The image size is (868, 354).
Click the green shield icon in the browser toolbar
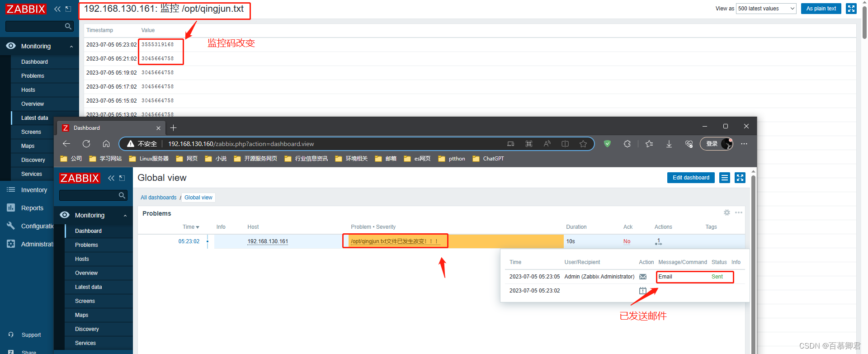point(607,144)
